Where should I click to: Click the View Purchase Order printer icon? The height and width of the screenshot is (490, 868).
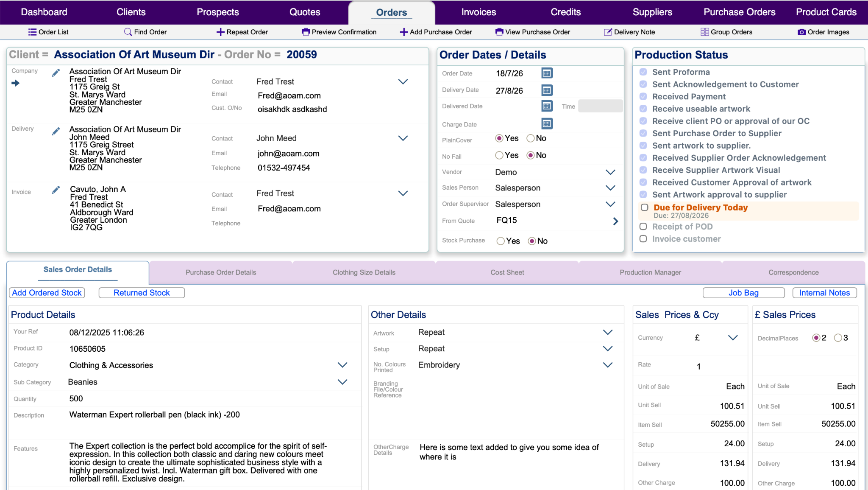point(499,32)
